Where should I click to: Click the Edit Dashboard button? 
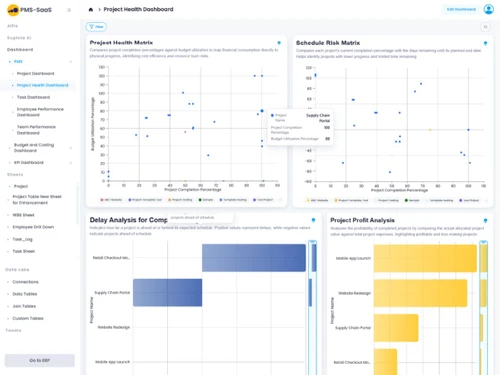pos(461,9)
